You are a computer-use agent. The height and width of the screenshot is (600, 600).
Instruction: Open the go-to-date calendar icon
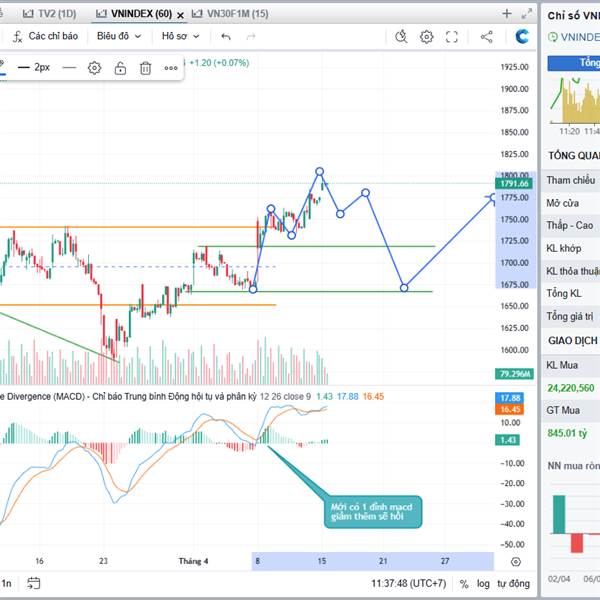(x=33, y=583)
